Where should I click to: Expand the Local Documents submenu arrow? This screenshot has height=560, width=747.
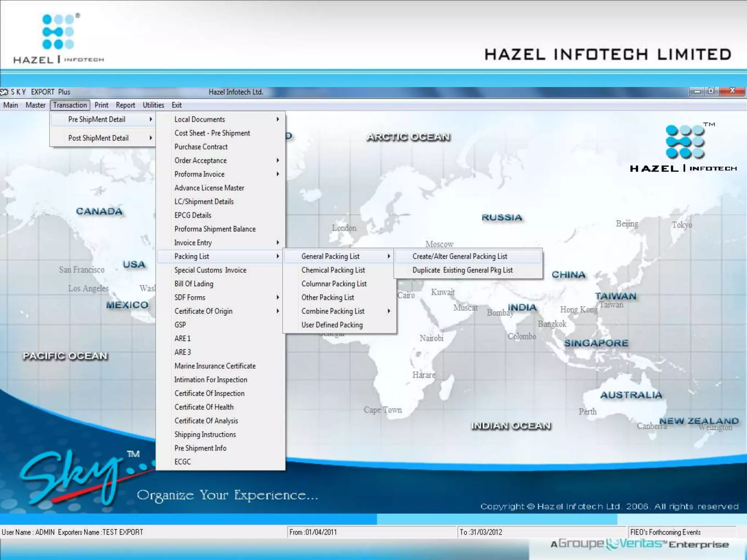278,119
